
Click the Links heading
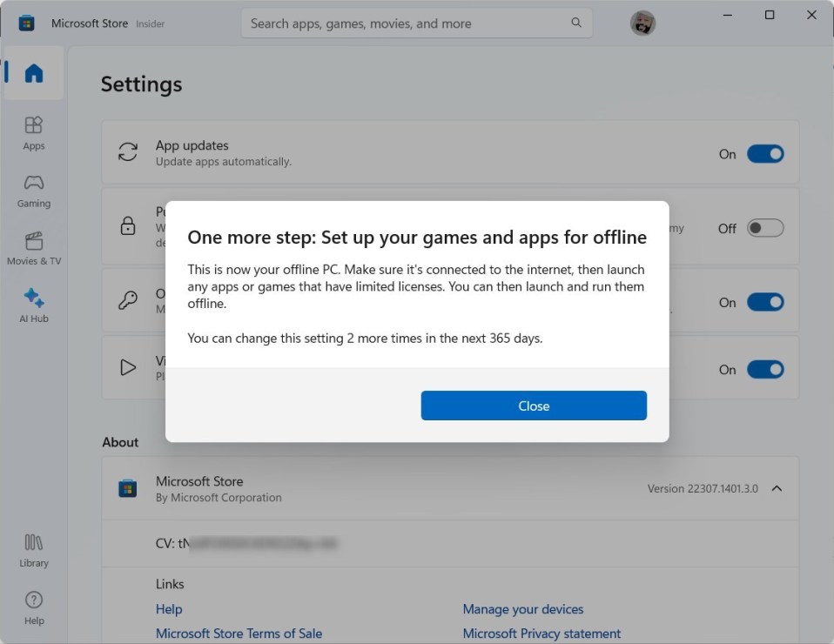click(x=170, y=584)
